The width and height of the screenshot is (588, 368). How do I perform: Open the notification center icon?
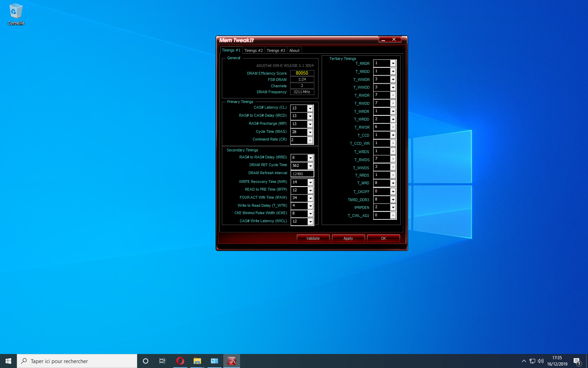[577, 361]
